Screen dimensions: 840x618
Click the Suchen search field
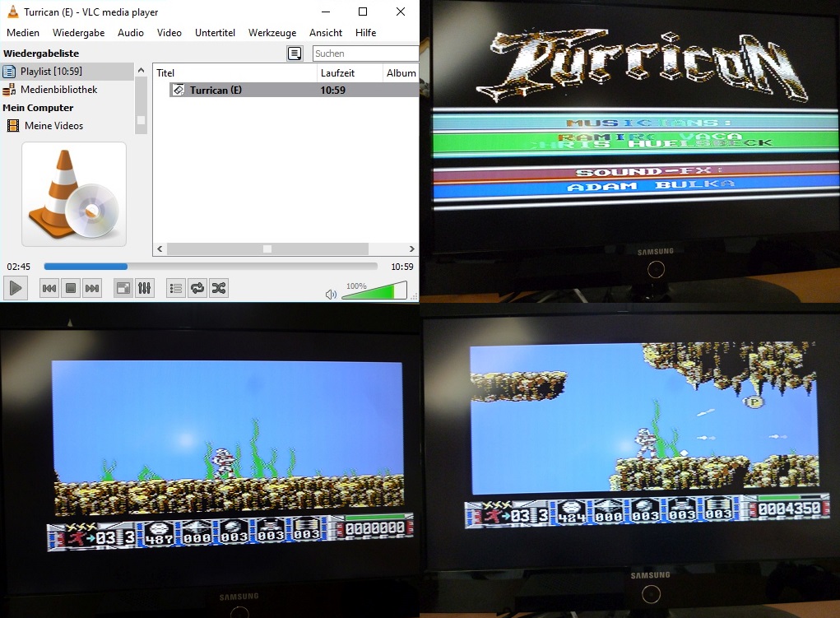coord(364,53)
